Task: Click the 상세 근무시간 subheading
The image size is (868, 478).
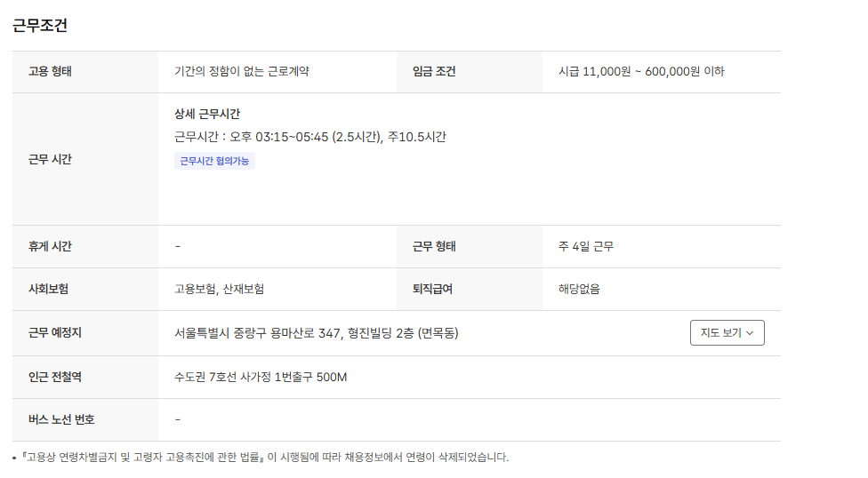Action: [207, 114]
